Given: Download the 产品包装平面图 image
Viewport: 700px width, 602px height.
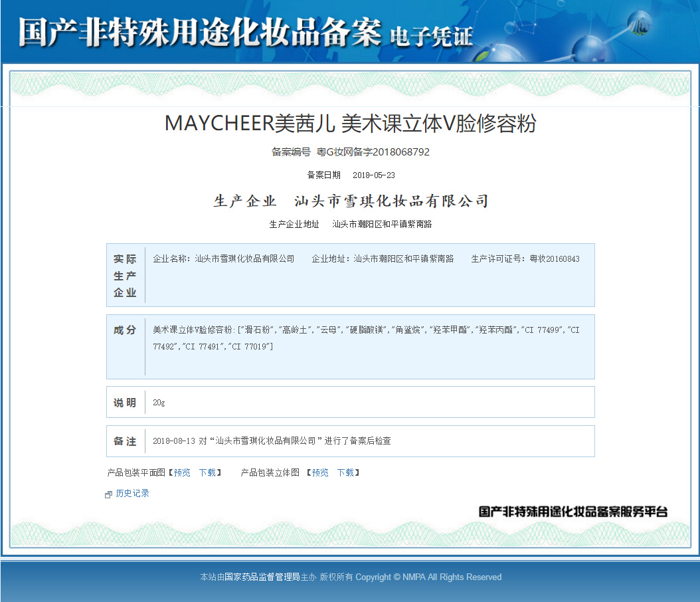Looking at the screenshot, I should pos(207,472).
